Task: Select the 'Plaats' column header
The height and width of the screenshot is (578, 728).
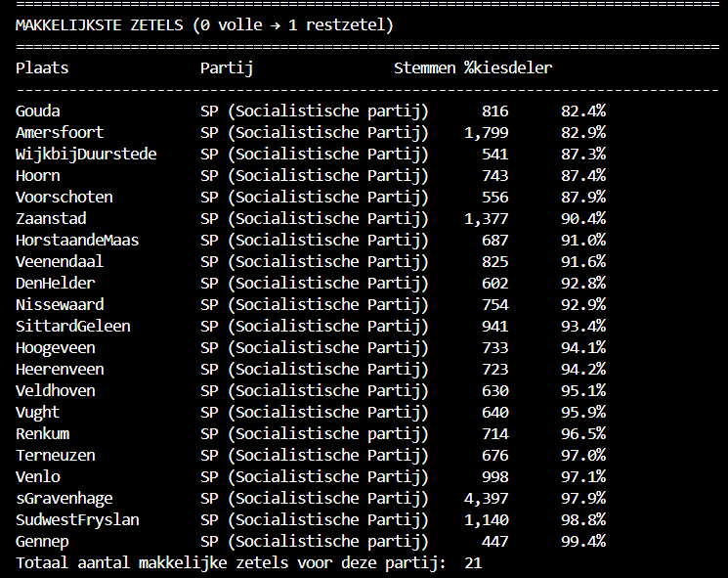Action: [42, 68]
